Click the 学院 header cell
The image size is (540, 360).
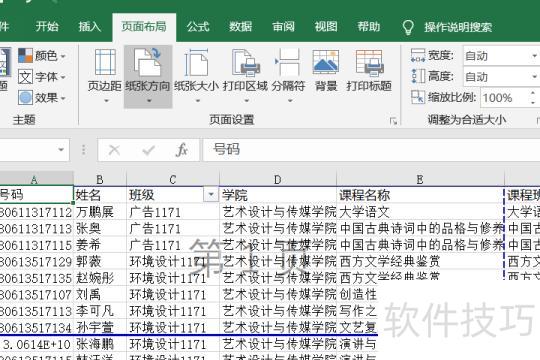coord(278,195)
